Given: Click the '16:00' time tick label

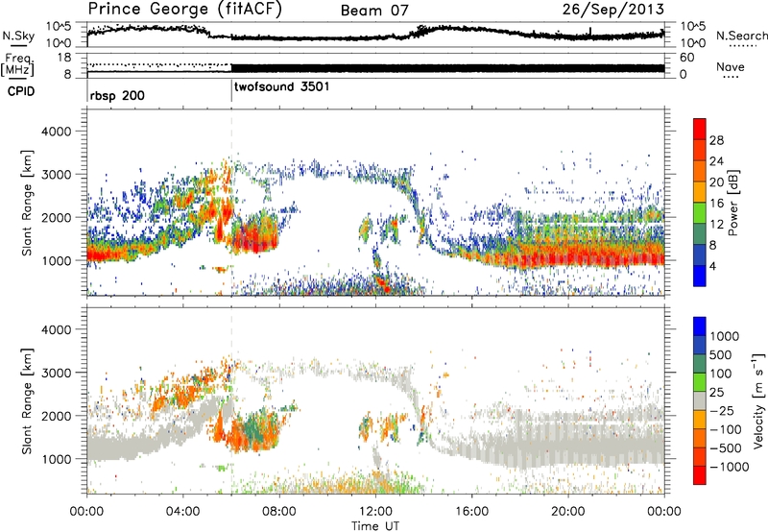Looking at the screenshot, I should coord(471,512).
